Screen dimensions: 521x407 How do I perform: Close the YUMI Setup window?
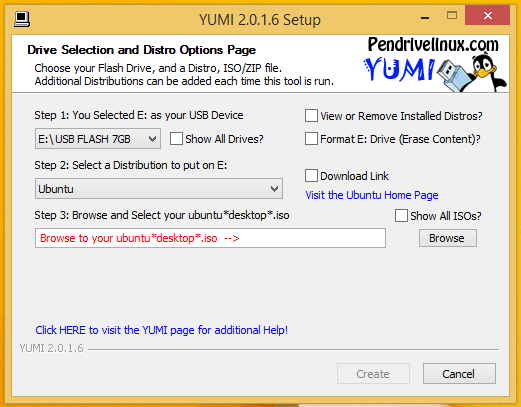[x=487, y=15]
